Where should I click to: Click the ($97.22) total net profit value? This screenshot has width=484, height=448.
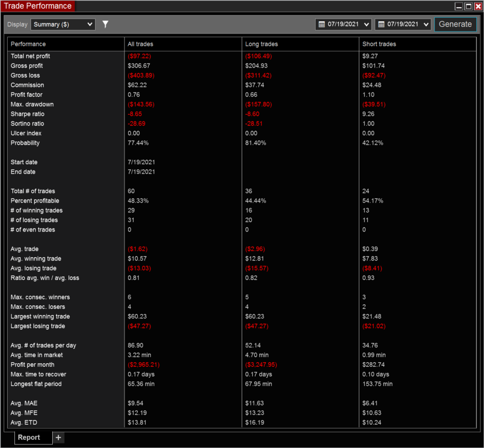coord(139,56)
